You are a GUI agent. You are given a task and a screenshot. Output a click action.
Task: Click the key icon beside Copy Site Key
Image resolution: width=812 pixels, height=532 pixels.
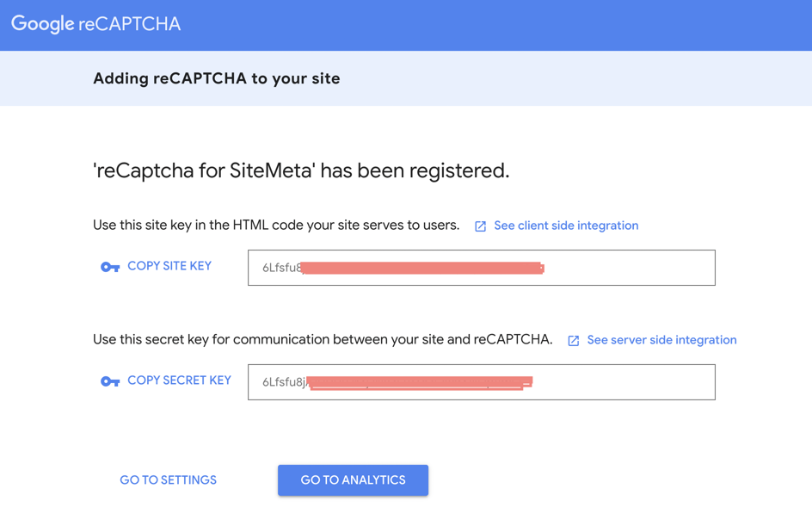tap(110, 267)
